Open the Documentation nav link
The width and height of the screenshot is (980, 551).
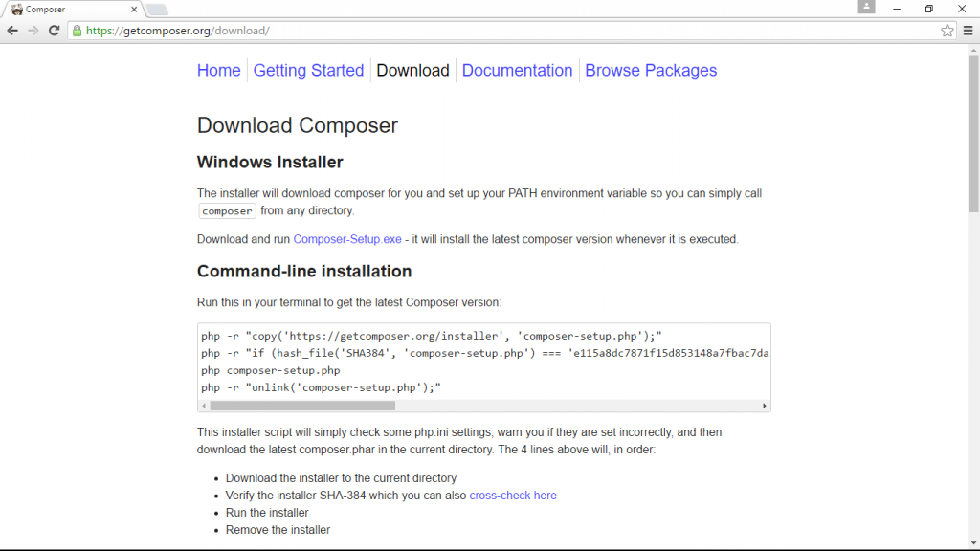click(517, 71)
